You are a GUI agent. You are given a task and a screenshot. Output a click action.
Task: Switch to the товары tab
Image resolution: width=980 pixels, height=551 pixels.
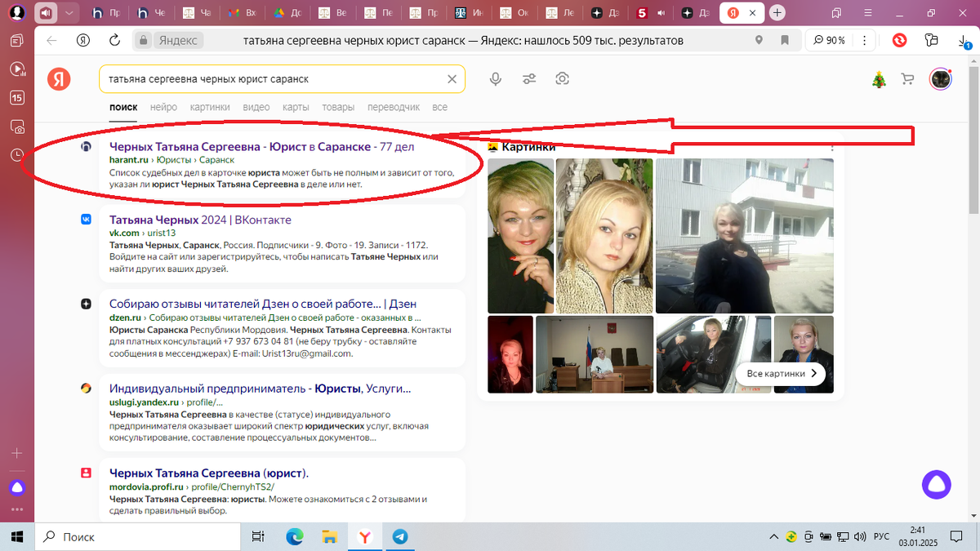tap(338, 107)
